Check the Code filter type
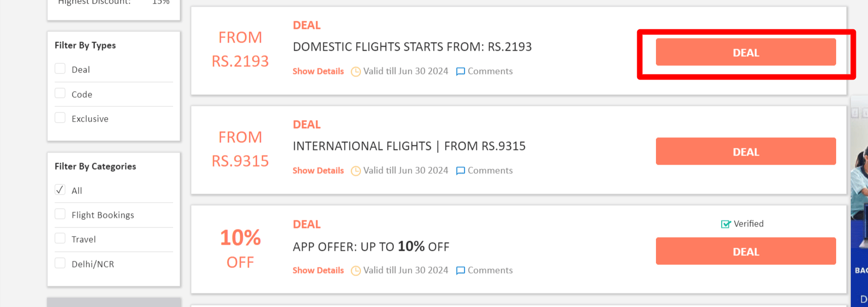Viewport: 868px width, 307px height. [x=60, y=93]
